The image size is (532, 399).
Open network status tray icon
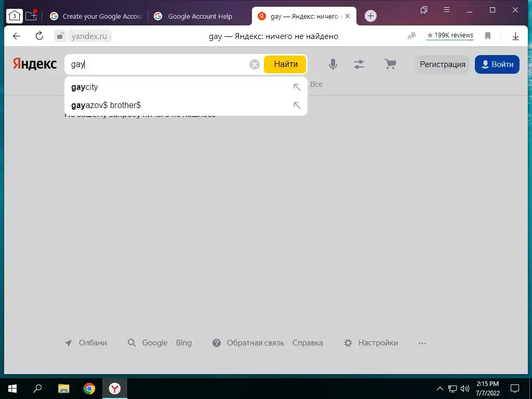pos(453,389)
